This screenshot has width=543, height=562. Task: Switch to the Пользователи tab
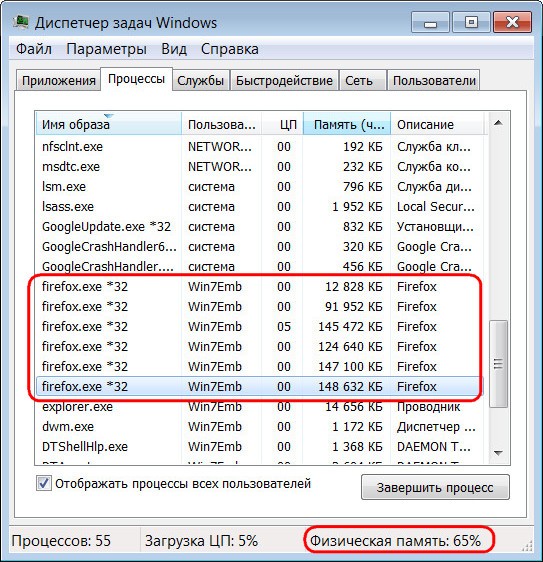pyautogui.click(x=434, y=80)
